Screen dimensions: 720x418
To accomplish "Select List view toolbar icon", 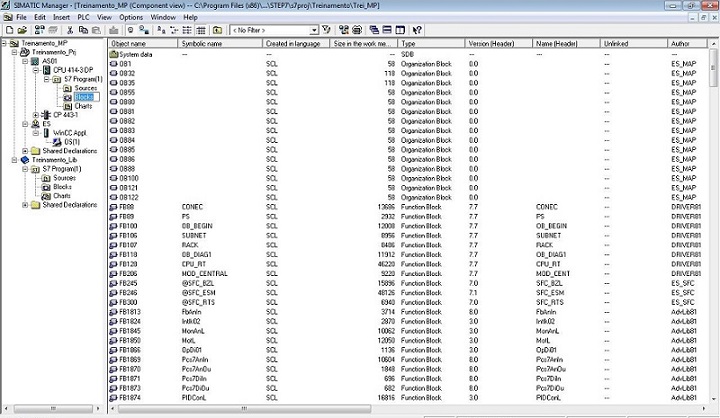I will (187, 30).
